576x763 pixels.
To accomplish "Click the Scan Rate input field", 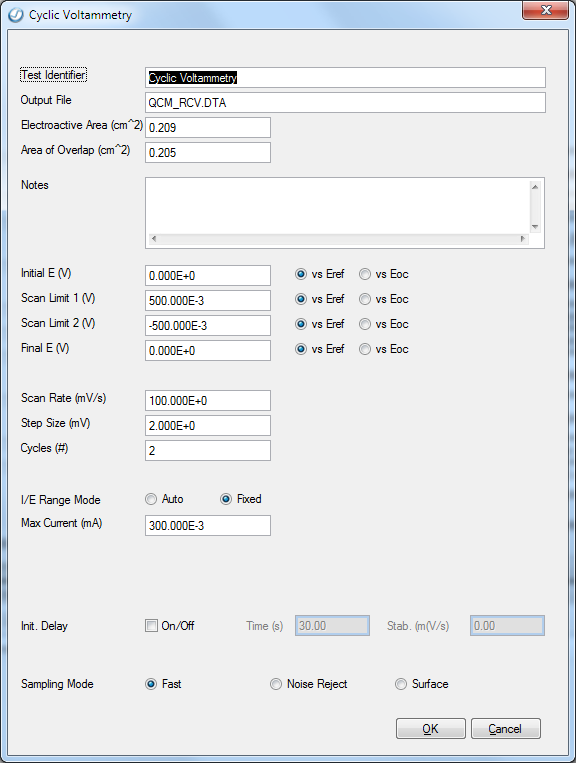I will tap(208, 400).
